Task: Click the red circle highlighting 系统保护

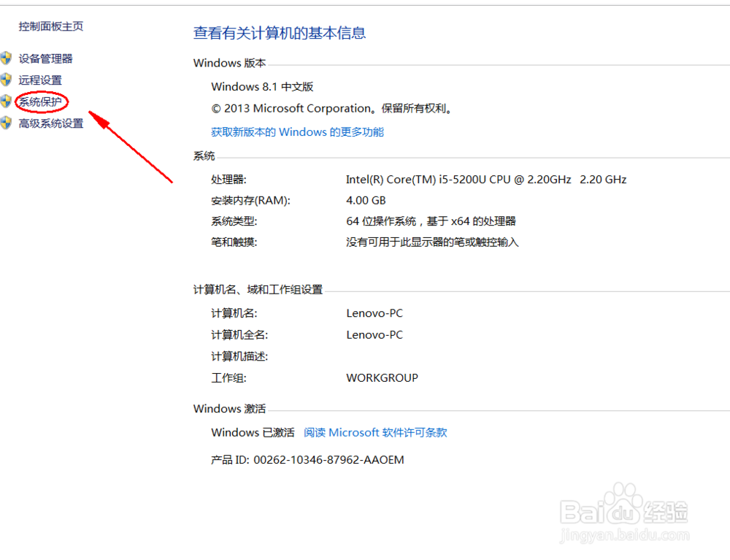Action: click(42, 101)
